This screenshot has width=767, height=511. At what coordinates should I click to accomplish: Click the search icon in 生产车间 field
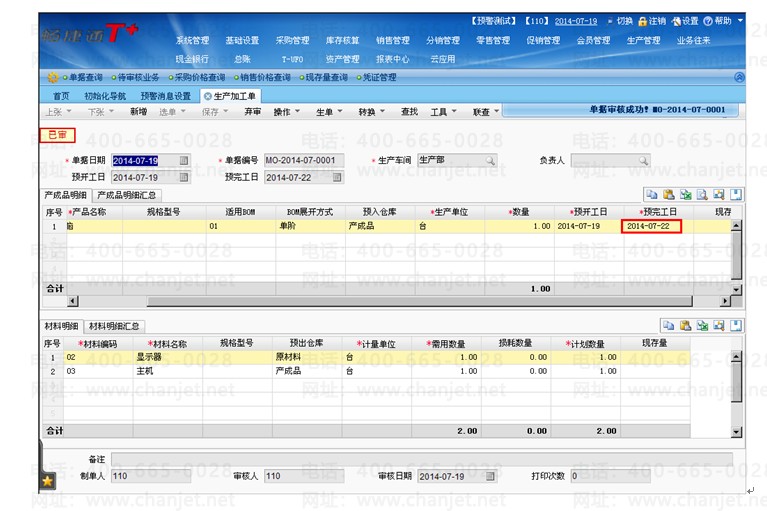[490, 160]
